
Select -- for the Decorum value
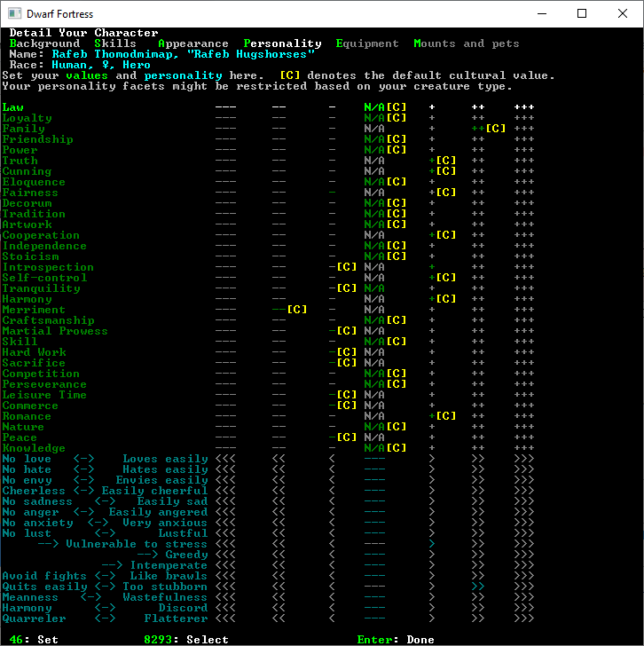tap(279, 203)
